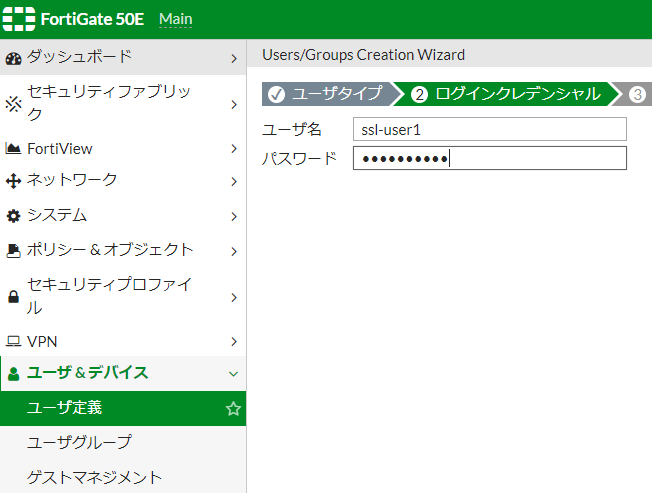Expand the ネットワーク chevron
This screenshot has height=493, width=652.
pyautogui.click(x=234, y=181)
